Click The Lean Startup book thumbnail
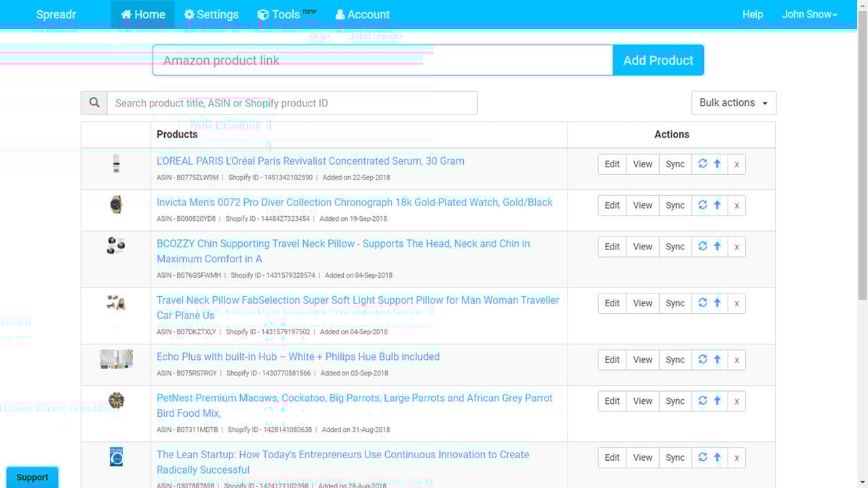 (116, 457)
